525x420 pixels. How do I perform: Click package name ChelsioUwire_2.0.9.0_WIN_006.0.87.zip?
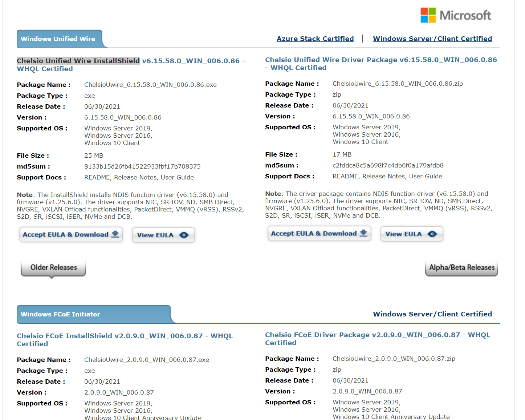pos(394,359)
